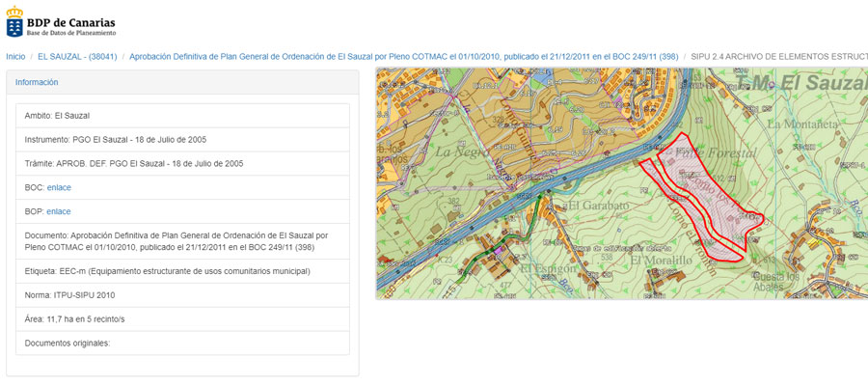Click the BDP de Canarias title text
Viewport: 868px width, 386px height.
point(70,20)
